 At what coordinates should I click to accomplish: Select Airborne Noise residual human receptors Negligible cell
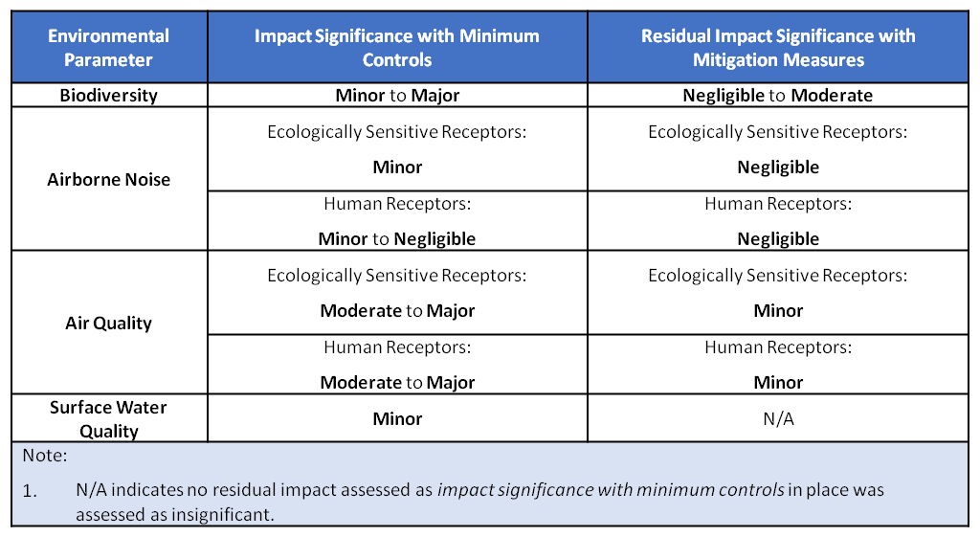778,221
